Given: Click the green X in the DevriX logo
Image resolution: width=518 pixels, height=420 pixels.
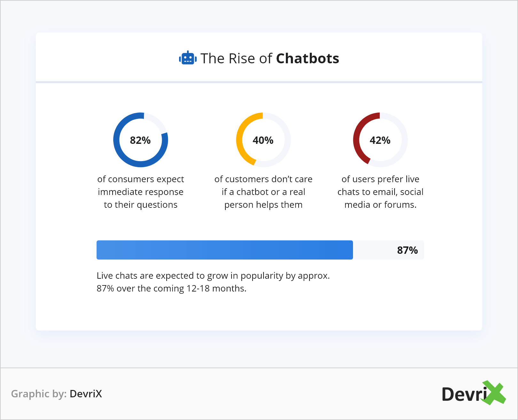Looking at the screenshot, I should [x=494, y=393].
